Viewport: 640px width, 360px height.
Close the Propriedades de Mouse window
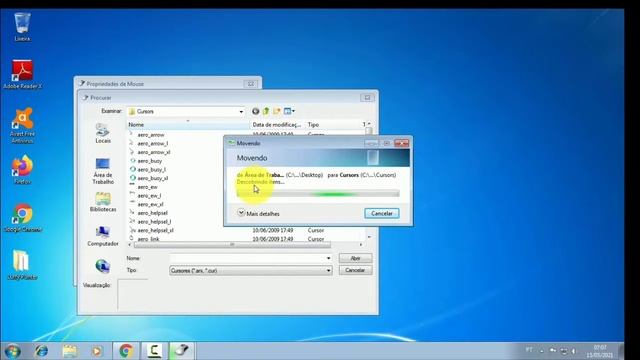251,84
